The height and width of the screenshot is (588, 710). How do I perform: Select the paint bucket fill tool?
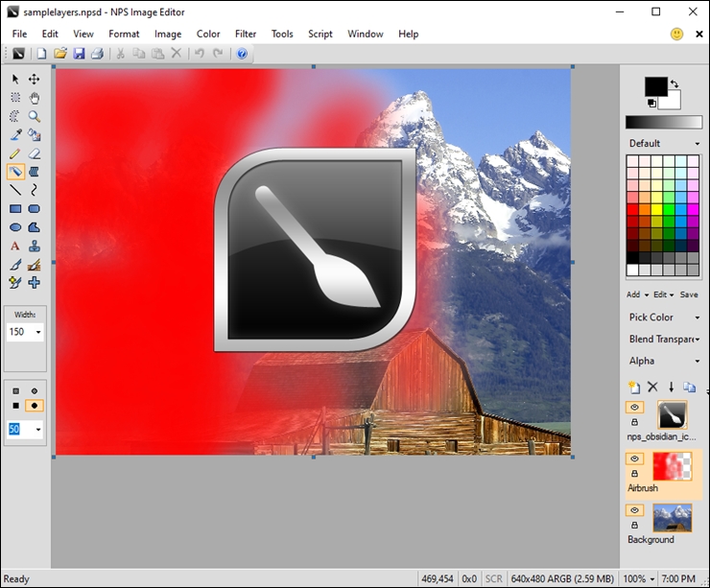coord(34,134)
